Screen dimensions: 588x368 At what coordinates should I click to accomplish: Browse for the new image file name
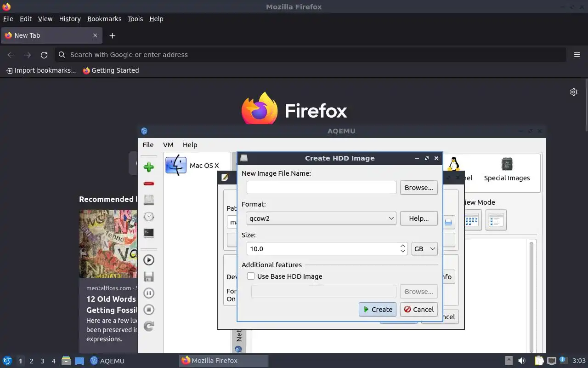pos(418,188)
